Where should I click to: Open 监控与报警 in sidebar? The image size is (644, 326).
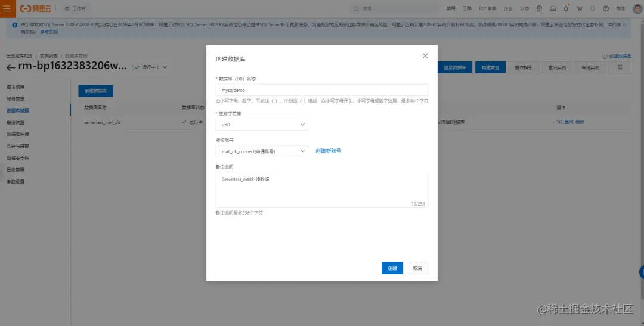point(18,146)
